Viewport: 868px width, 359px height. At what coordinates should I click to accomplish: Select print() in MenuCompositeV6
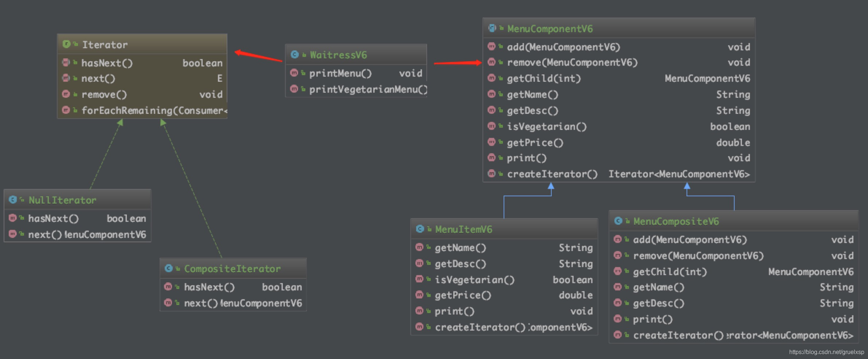653,319
